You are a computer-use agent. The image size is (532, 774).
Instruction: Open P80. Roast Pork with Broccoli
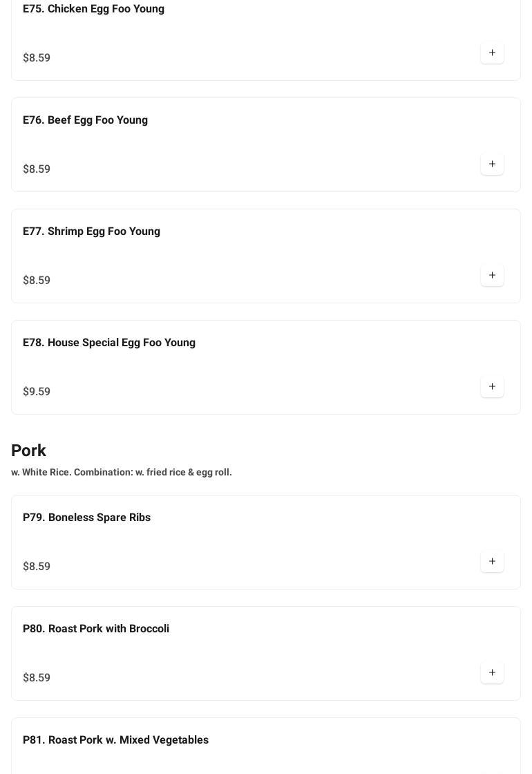pyautogui.click(x=96, y=629)
